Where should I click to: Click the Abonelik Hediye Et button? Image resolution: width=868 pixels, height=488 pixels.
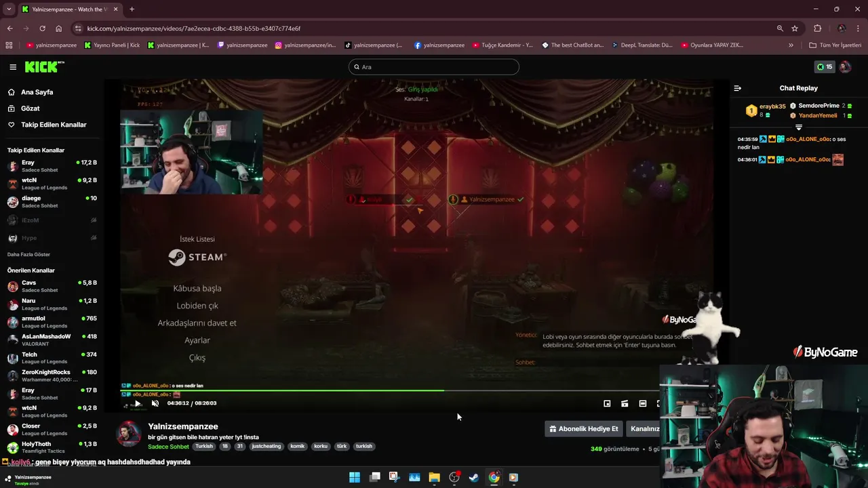coord(584,429)
